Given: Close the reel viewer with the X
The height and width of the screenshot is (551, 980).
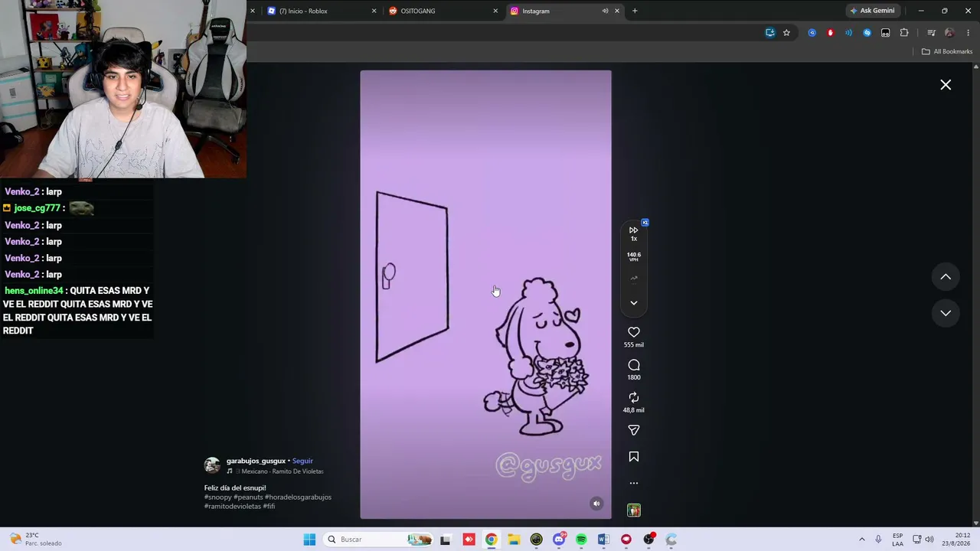Looking at the screenshot, I should click(946, 85).
